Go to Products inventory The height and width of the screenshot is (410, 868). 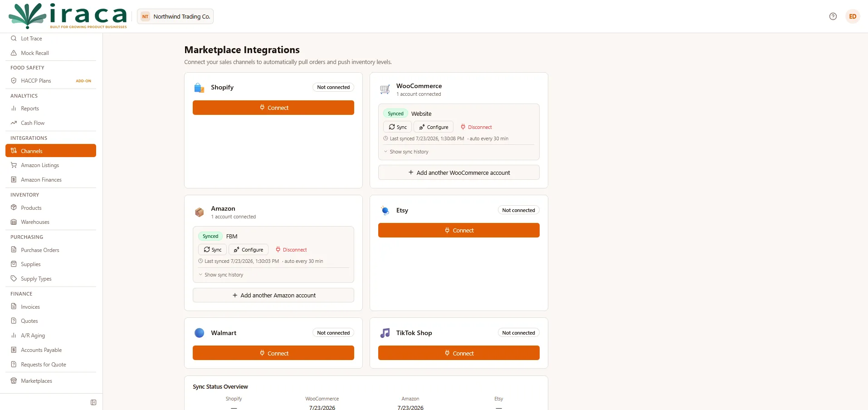pyautogui.click(x=51, y=208)
